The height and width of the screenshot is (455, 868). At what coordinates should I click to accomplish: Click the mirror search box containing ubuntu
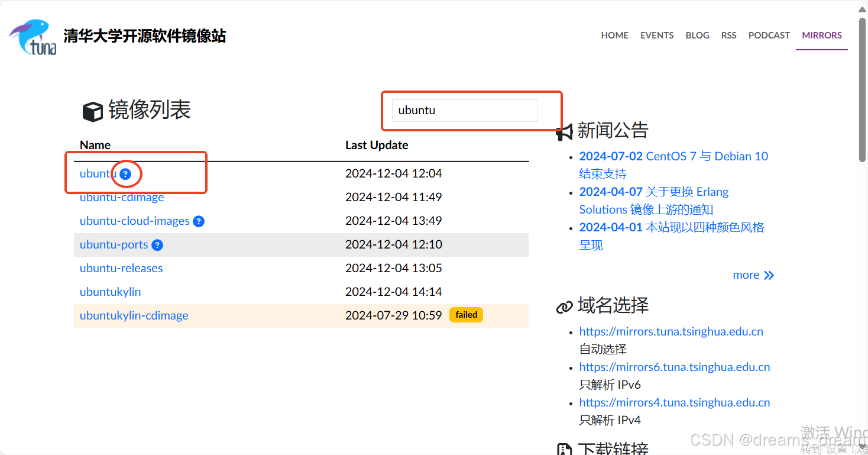465,110
